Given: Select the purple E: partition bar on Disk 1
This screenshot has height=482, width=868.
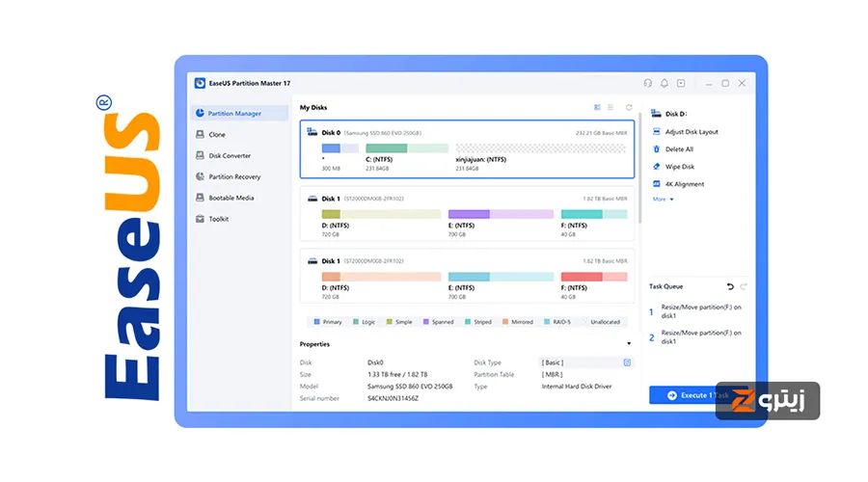Looking at the screenshot, I should pyautogui.click(x=501, y=214).
